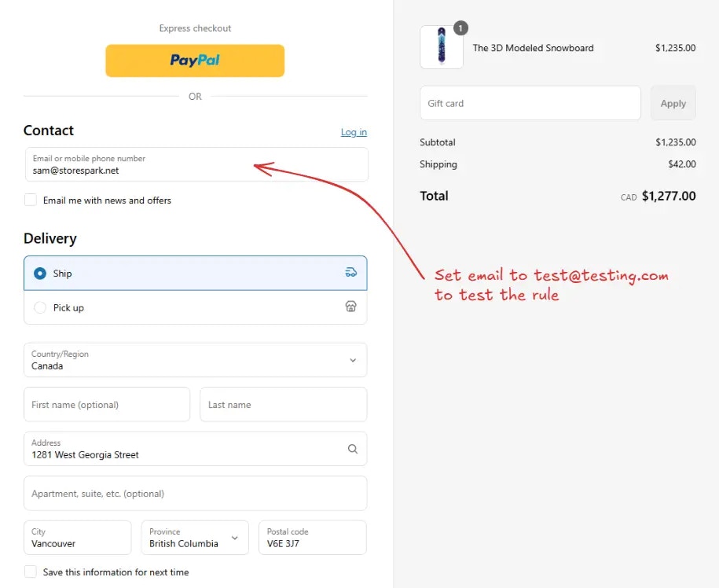
Task: Select the Last name field
Action: tap(284, 405)
